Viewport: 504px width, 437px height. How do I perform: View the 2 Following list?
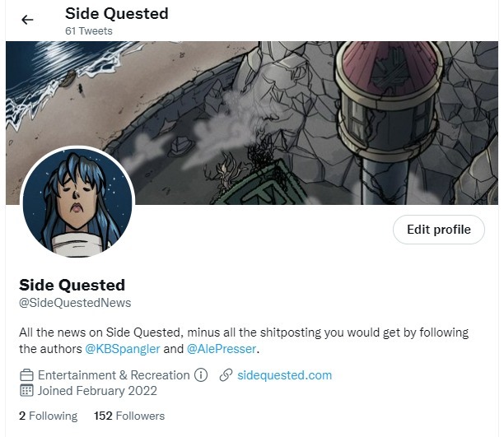coord(49,416)
